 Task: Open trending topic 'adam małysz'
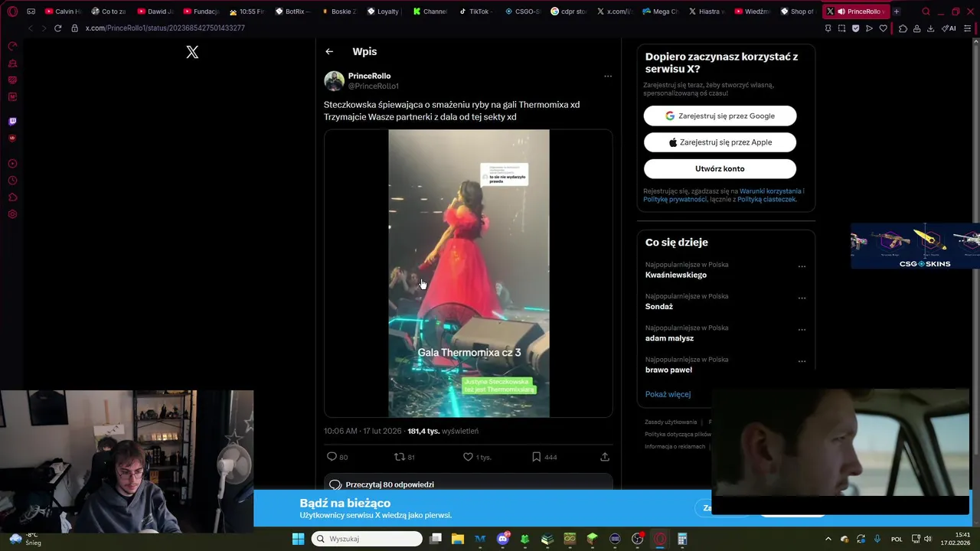pyautogui.click(x=669, y=338)
